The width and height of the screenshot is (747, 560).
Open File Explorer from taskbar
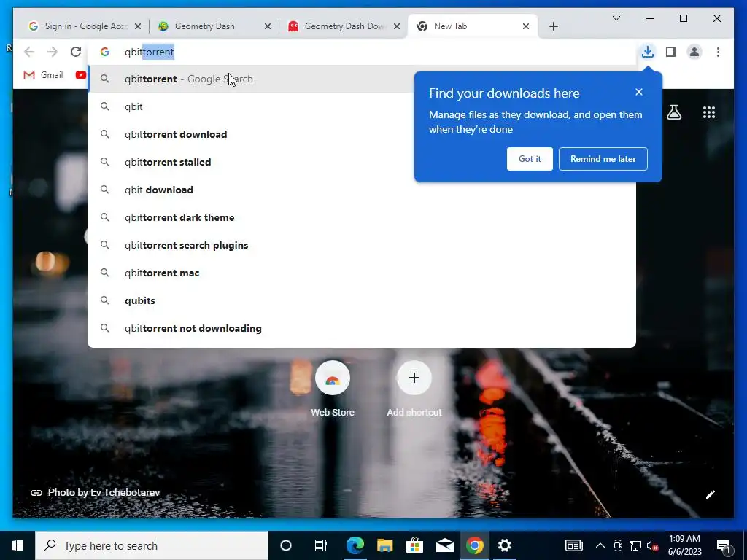point(385,545)
